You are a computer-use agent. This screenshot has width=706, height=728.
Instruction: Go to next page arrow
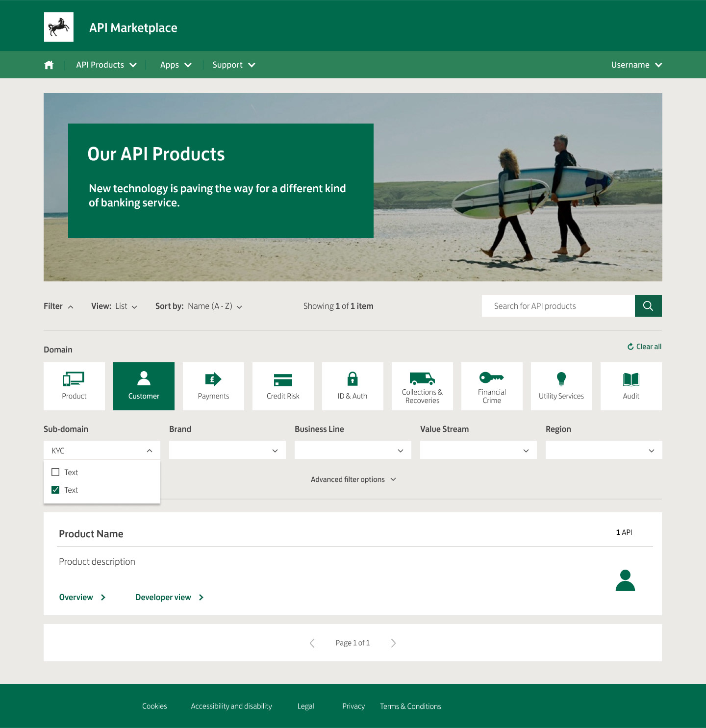pos(393,643)
